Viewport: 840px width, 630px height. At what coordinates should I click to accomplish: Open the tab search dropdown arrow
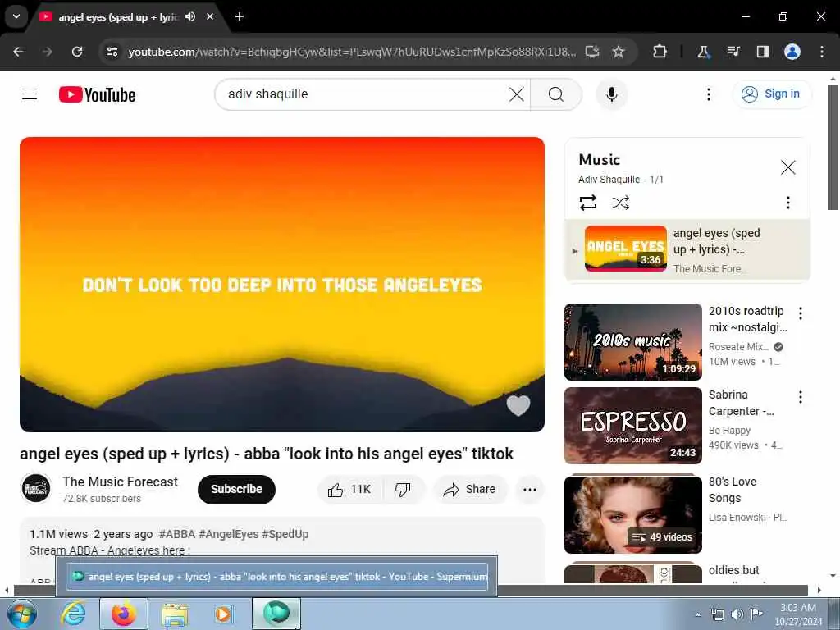[16, 16]
